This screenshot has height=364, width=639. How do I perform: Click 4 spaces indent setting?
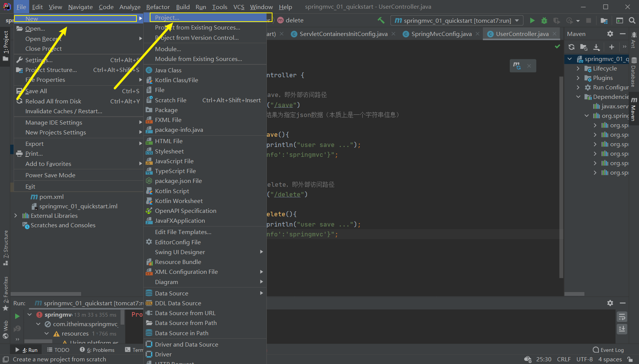(610, 359)
